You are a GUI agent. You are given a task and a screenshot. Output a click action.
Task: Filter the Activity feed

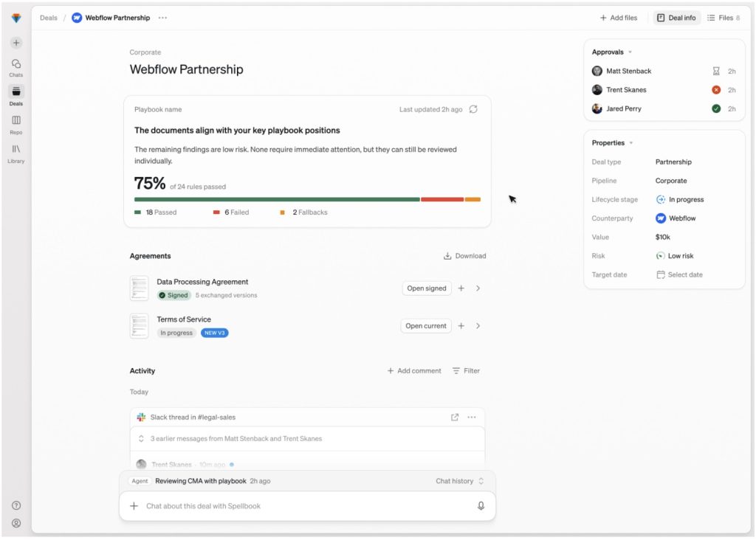(467, 370)
